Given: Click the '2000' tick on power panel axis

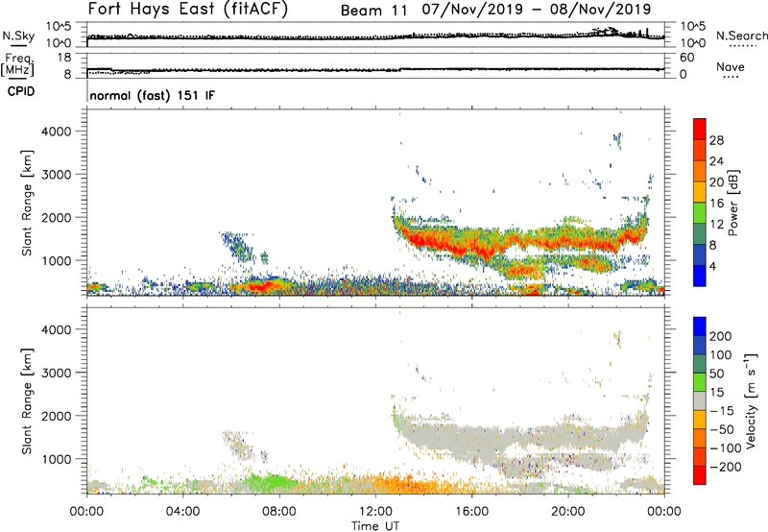Looking at the screenshot, I should [57, 217].
